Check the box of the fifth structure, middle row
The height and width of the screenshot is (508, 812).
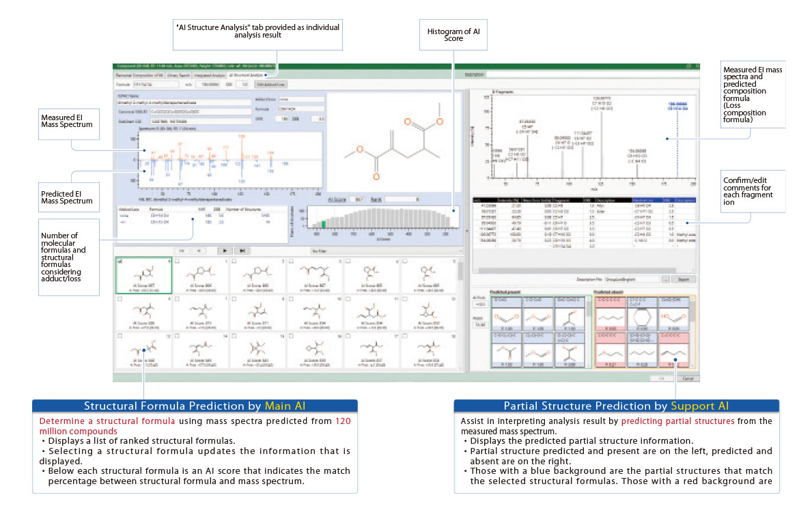click(348, 299)
